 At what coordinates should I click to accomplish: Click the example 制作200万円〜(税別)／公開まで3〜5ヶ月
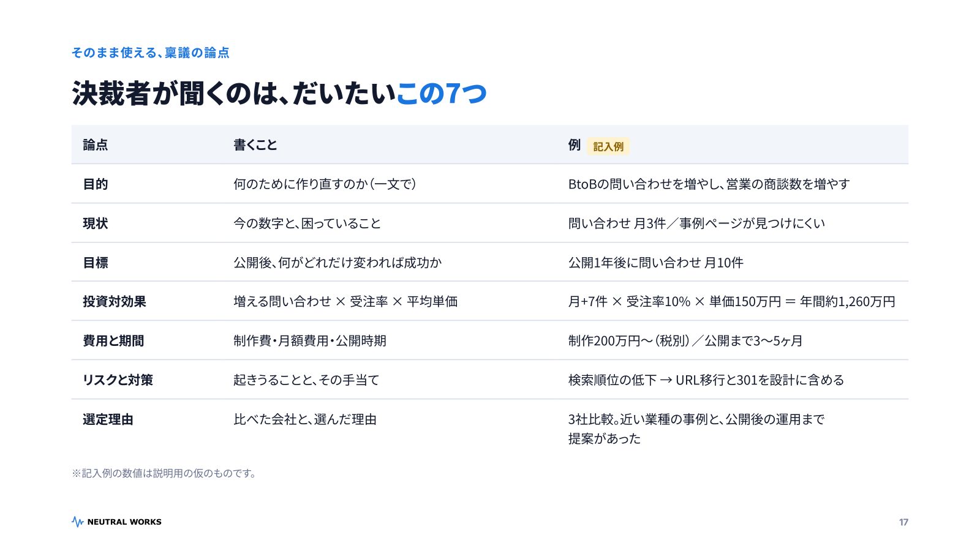click(685, 341)
